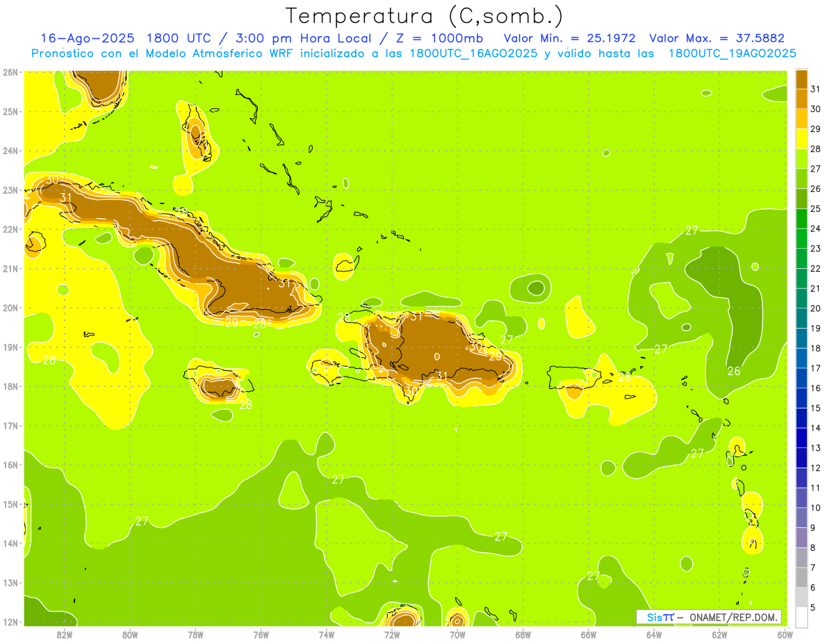Screen dimensions: 834x644
Task: Click the 12N latitude axis label
Action: coord(10,622)
